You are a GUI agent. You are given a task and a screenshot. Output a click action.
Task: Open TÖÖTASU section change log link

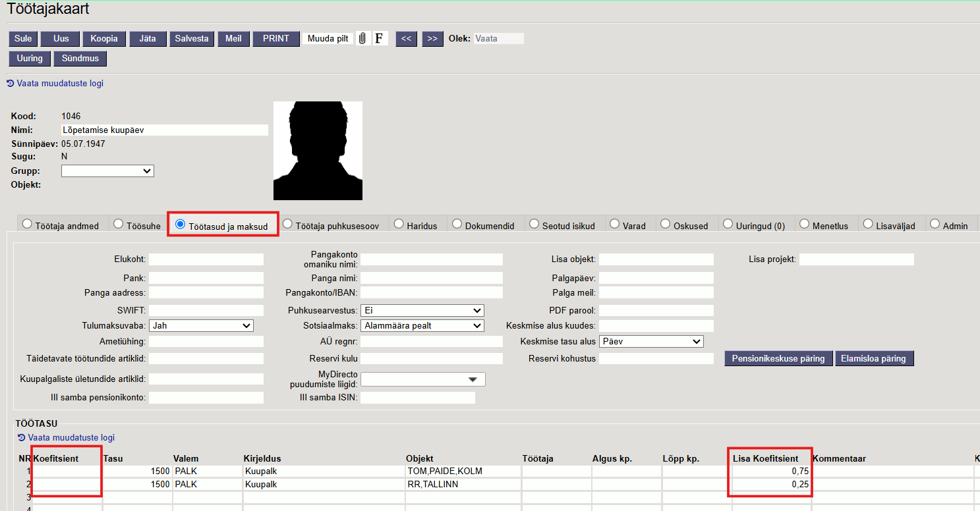tap(71, 438)
